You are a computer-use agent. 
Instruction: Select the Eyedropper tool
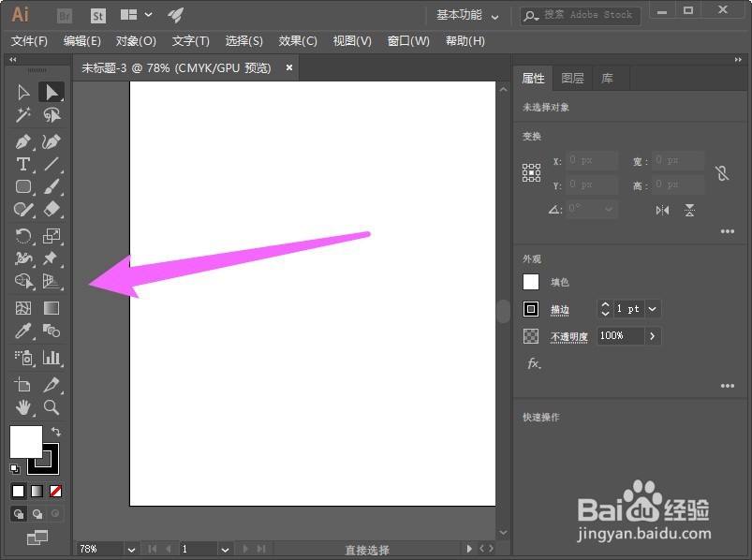tap(23, 331)
